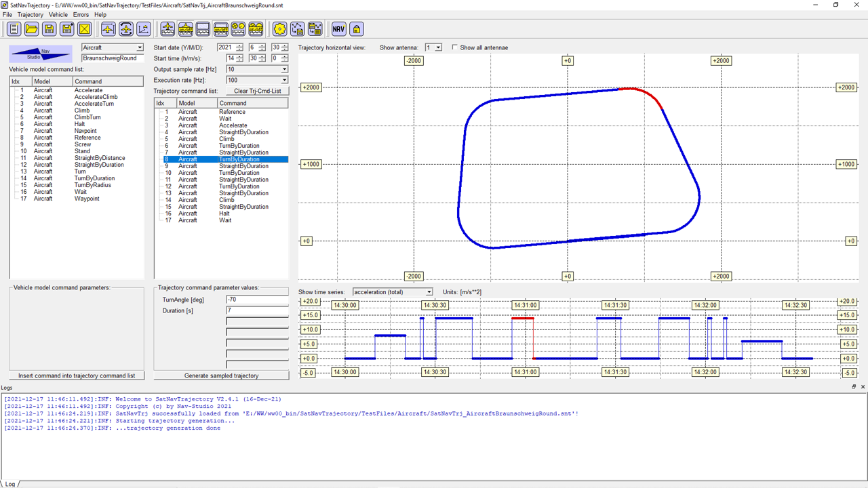868x488 pixels.
Task: Click the NAV toolbar icon
Action: (x=338, y=28)
